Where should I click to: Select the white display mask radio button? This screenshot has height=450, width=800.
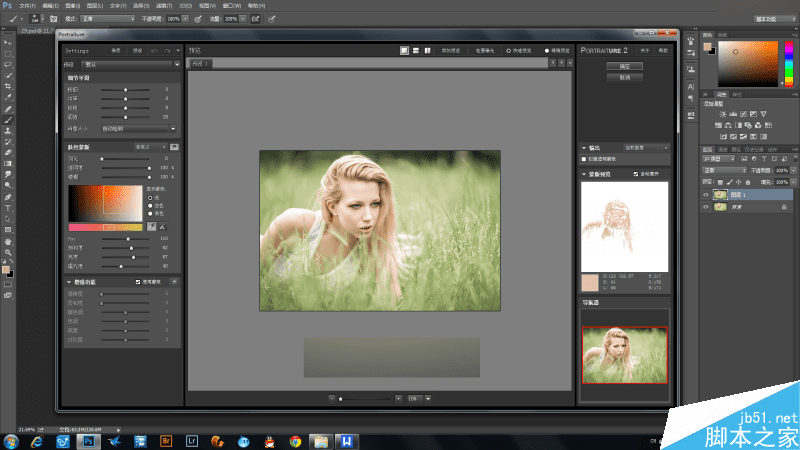tap(150, 206)
